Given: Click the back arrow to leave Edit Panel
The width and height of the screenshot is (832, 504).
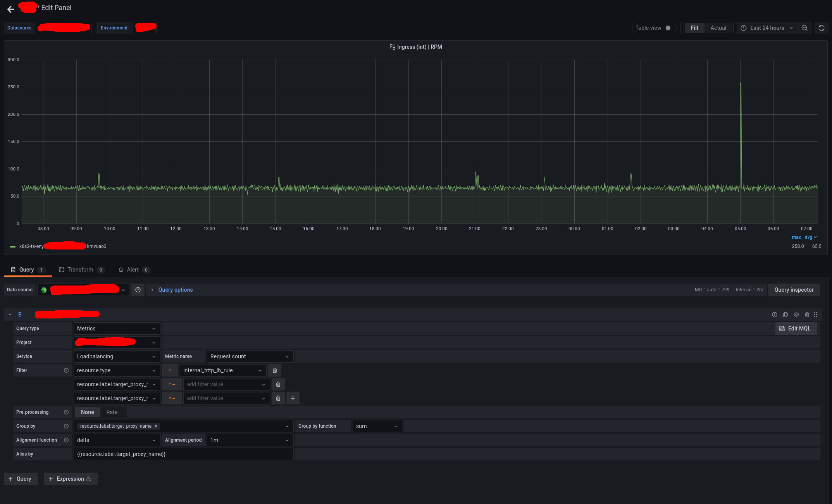Looking at the screenshot, I should click(x=10, y=9).
